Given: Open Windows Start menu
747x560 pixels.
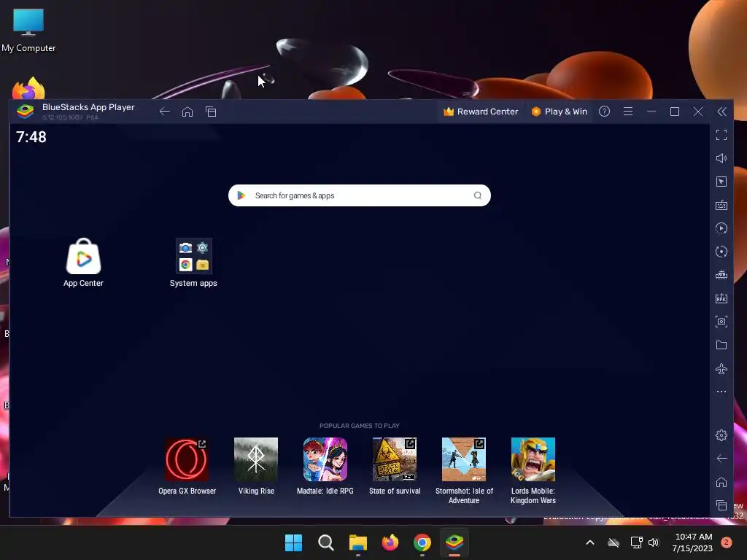Looking at the screenshot, I should point(293,542).
